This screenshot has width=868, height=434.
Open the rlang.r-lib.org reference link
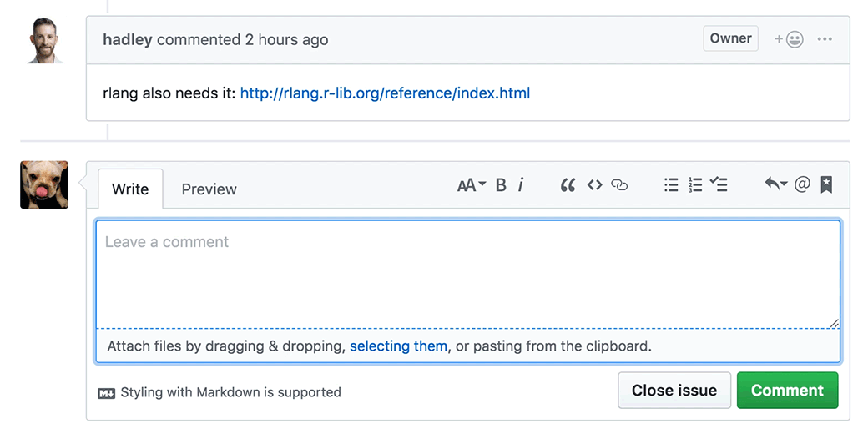[385, 93]
